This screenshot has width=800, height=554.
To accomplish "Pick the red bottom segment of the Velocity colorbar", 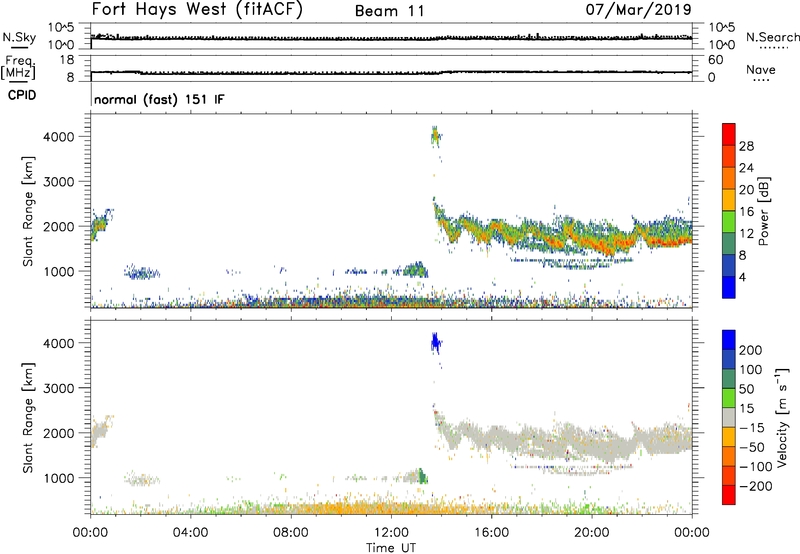I will [x=729, y=495].
